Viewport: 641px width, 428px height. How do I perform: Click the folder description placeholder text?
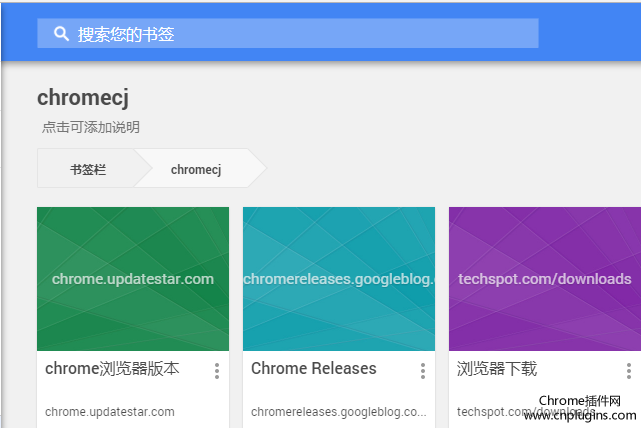click(91, 127)
